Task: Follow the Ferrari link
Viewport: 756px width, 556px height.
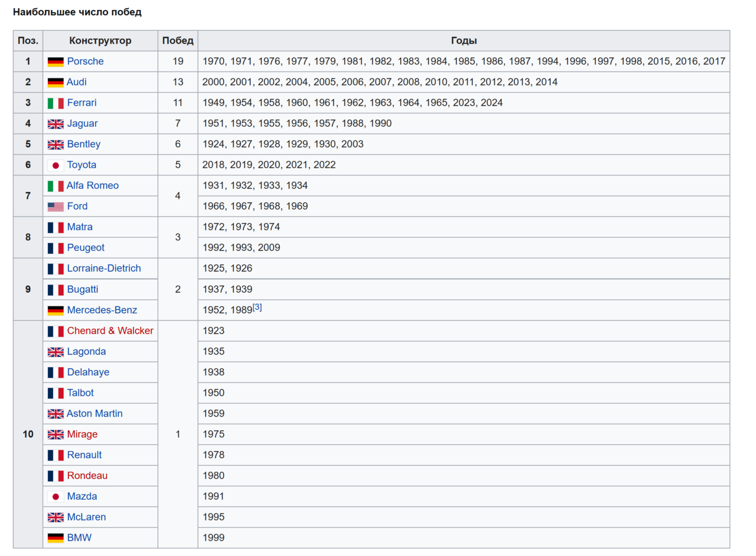Action: [82, 103]
